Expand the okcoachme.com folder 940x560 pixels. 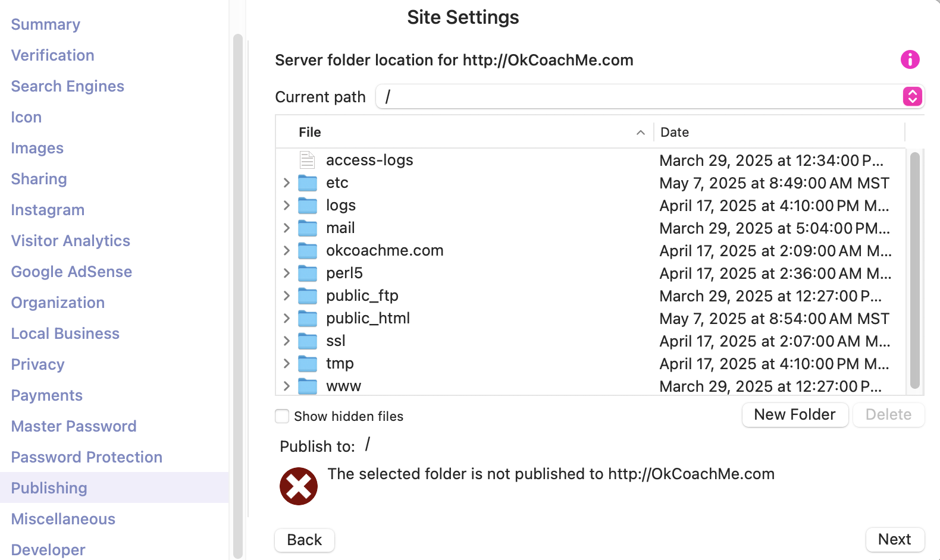[286, 250]
